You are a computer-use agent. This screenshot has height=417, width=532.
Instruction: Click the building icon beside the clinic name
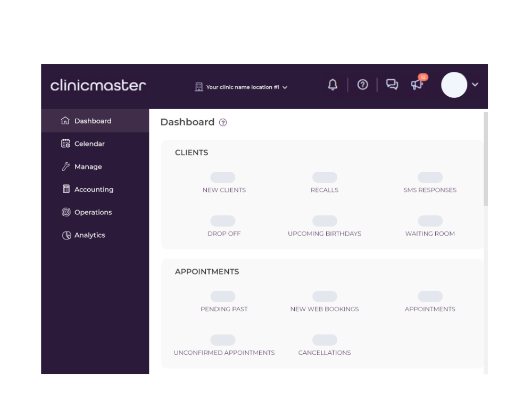click(198, 87)
